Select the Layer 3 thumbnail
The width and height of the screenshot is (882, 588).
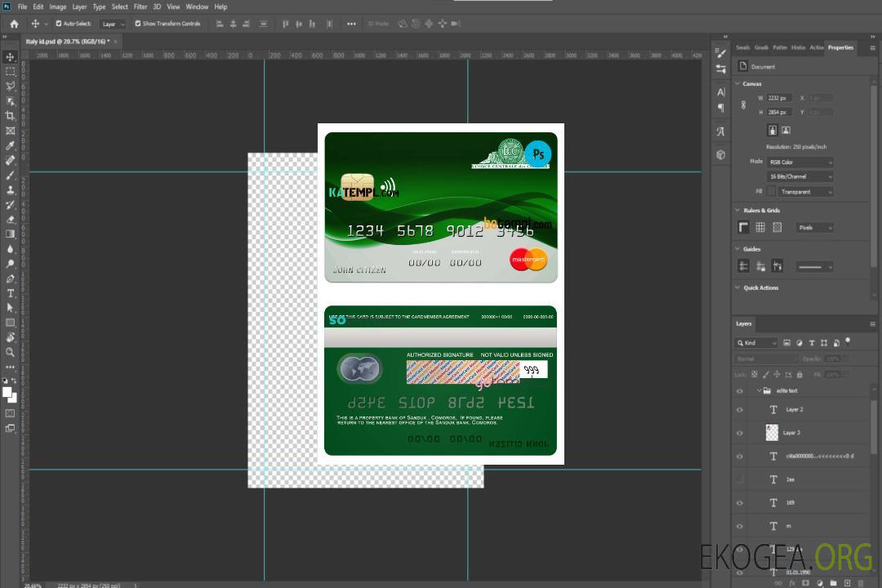tap(773, 433)
